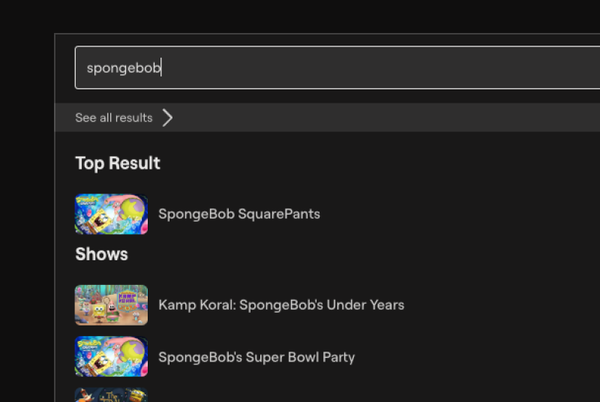Image resolution: width=600 pixels, height=402 pixels.
Task: Click the empty right side of the search box
Action: (x=480, y=68)
